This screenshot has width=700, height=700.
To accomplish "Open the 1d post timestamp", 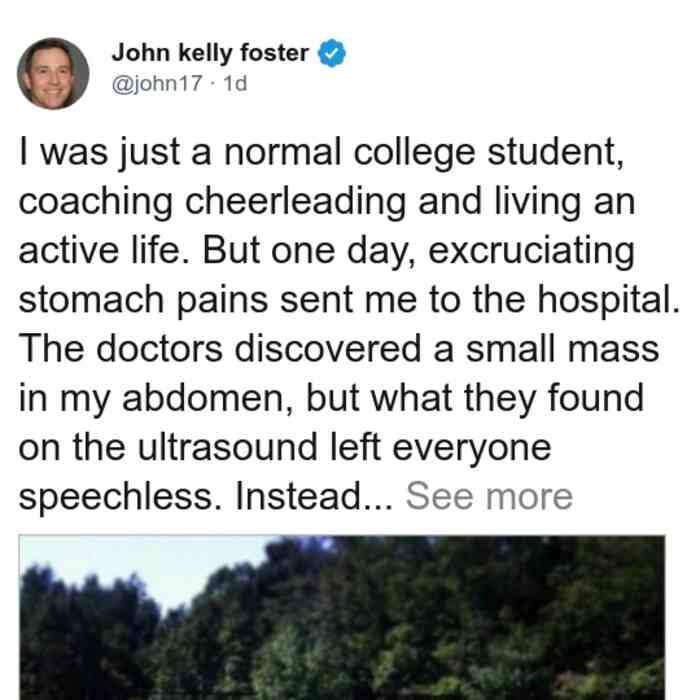I will [x=234, y=83].
